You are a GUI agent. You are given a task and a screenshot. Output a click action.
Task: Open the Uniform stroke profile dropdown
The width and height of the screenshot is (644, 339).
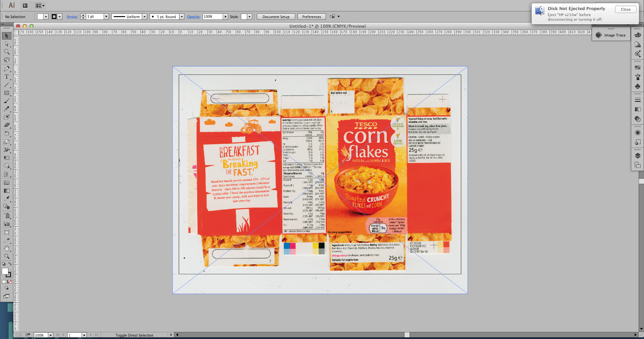coord(144,17)
